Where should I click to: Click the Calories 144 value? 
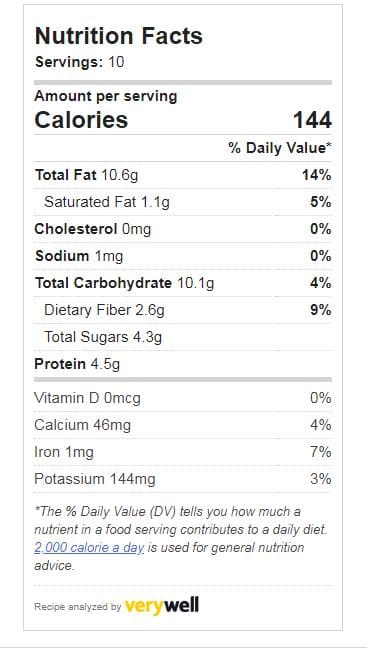(x=312, y=120)
